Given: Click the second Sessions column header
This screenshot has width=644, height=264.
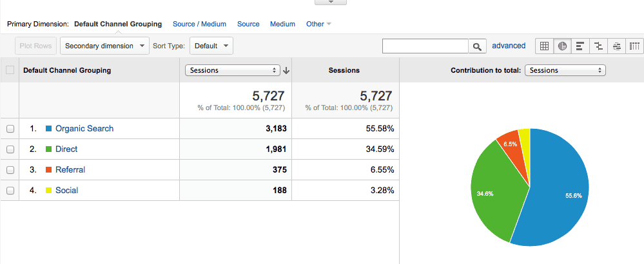Looking at the screenshot, I should 344,70.
